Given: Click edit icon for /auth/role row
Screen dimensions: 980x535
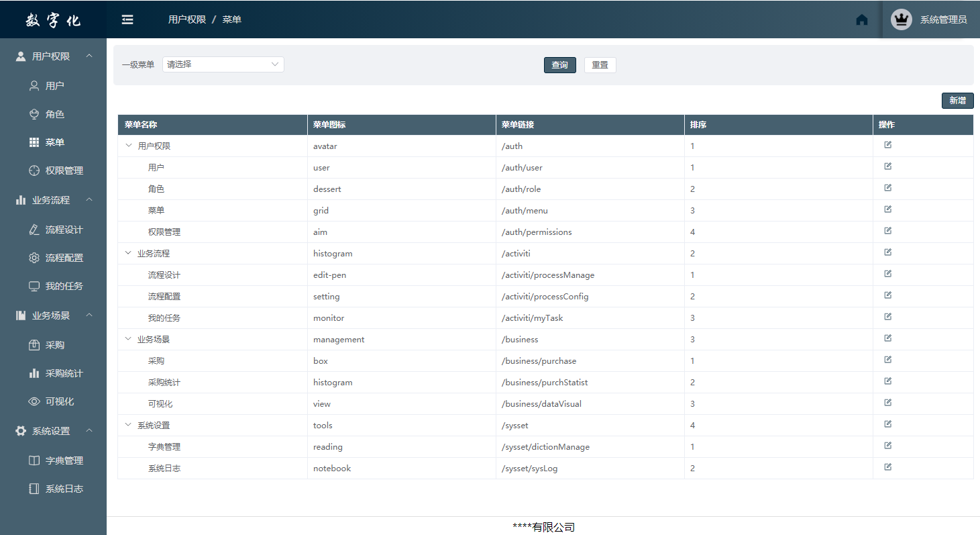Looking at the screenshot, I should tap(887, 188).
